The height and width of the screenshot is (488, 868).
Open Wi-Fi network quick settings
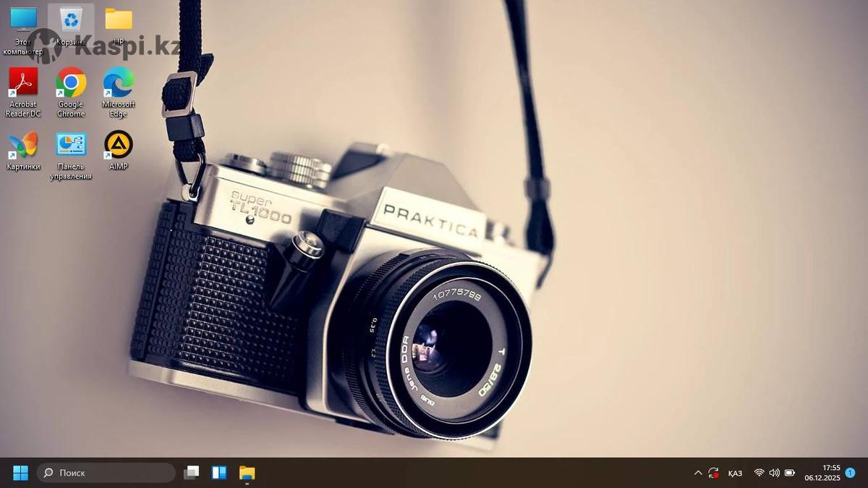(x=759, y=473)
